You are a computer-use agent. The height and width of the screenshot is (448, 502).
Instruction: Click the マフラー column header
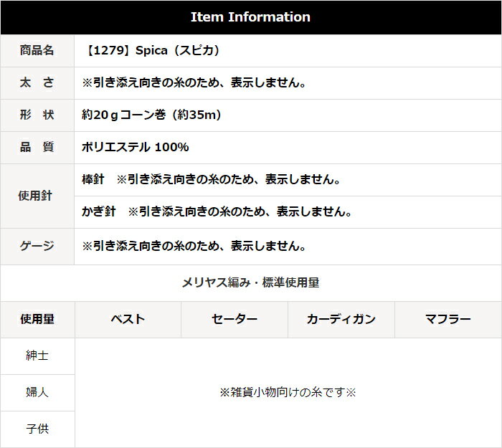[x=448, y=320]
